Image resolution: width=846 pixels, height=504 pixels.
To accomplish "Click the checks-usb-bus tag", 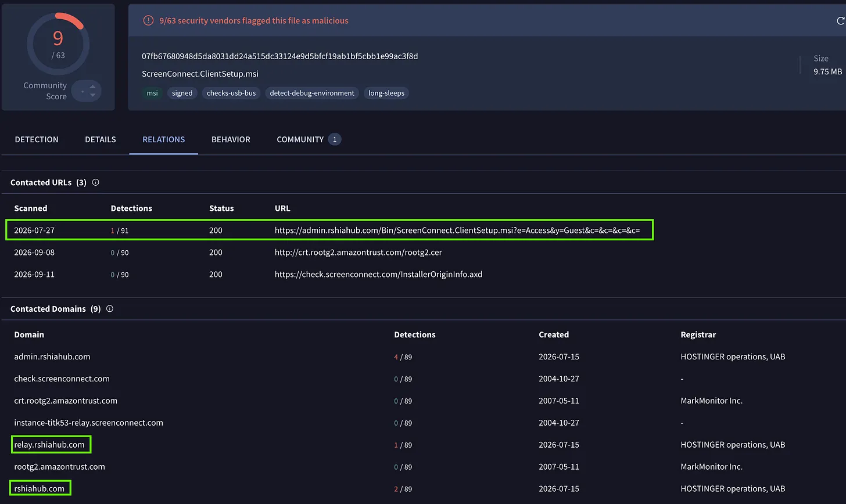I will pos(231,93).
